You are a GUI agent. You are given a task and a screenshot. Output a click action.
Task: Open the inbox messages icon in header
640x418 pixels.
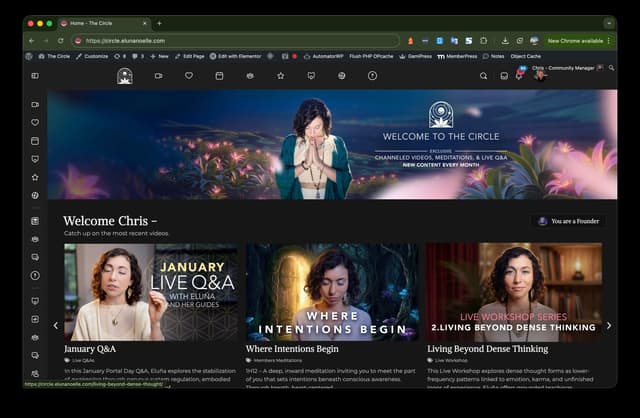504,76
